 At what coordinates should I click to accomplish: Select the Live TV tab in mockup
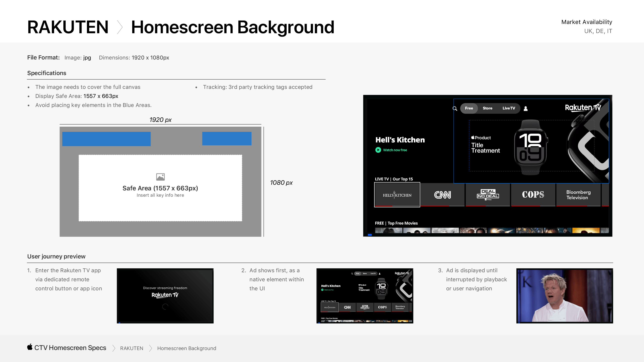[508, 108]
